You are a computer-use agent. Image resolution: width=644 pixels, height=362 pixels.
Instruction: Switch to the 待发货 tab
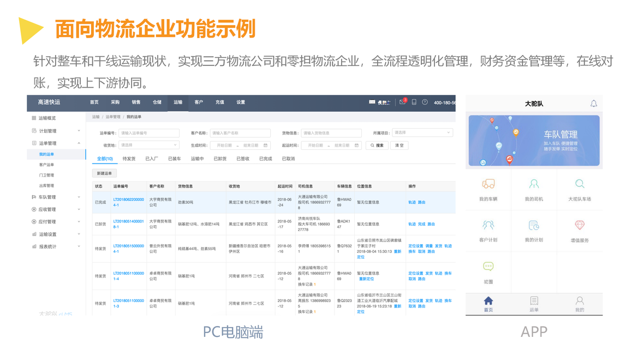click(129, 159)
